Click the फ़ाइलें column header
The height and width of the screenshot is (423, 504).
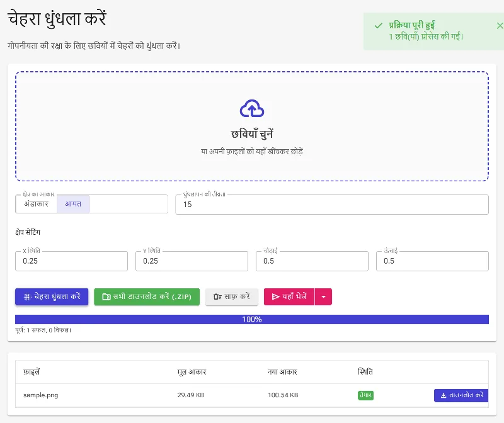(31, 372)
